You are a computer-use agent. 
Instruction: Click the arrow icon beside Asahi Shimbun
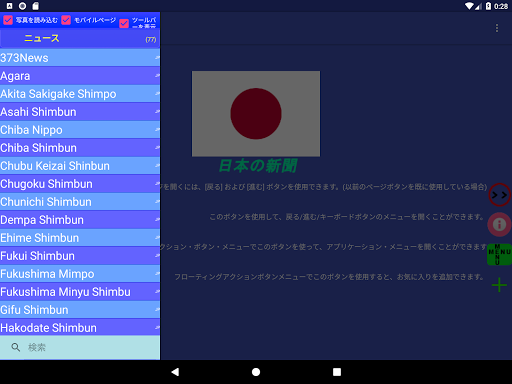[157, 112]
